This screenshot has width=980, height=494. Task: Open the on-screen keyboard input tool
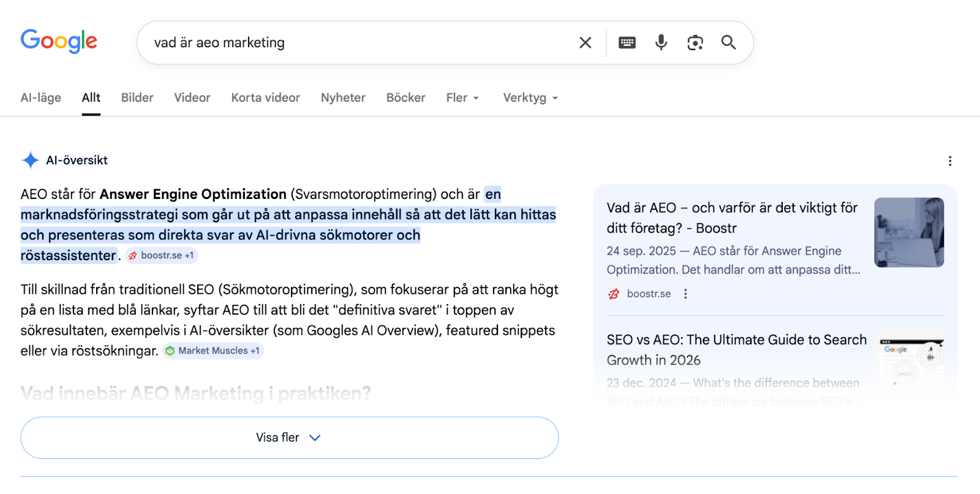click(627, 43)
